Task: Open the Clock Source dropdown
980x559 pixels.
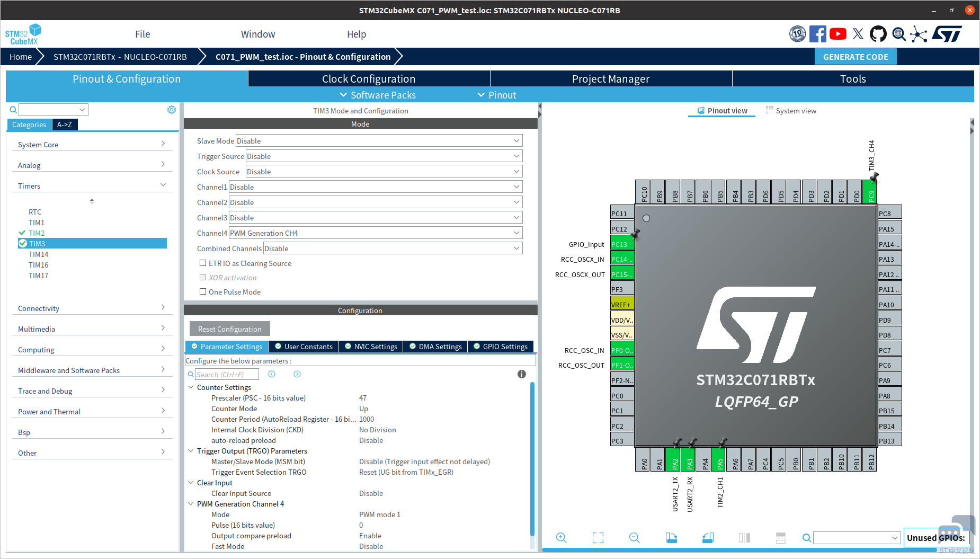Action: pyautogui.click(x=384, y=171)
